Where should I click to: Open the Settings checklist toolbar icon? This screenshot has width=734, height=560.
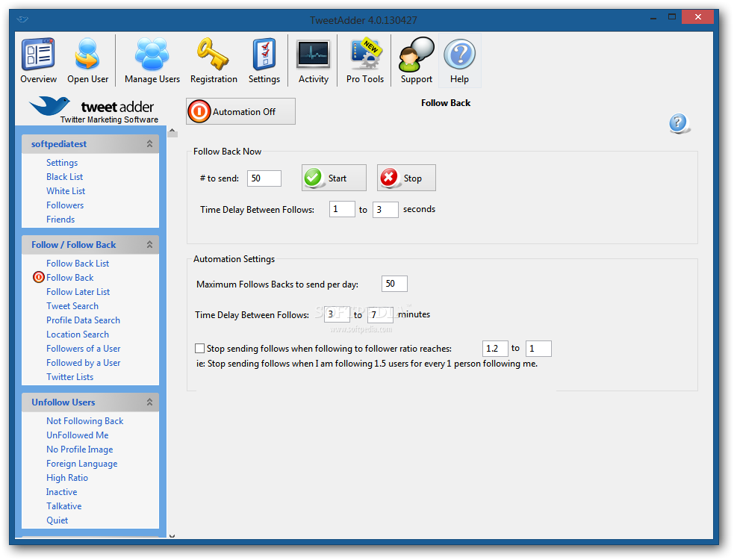coord(264,61)
